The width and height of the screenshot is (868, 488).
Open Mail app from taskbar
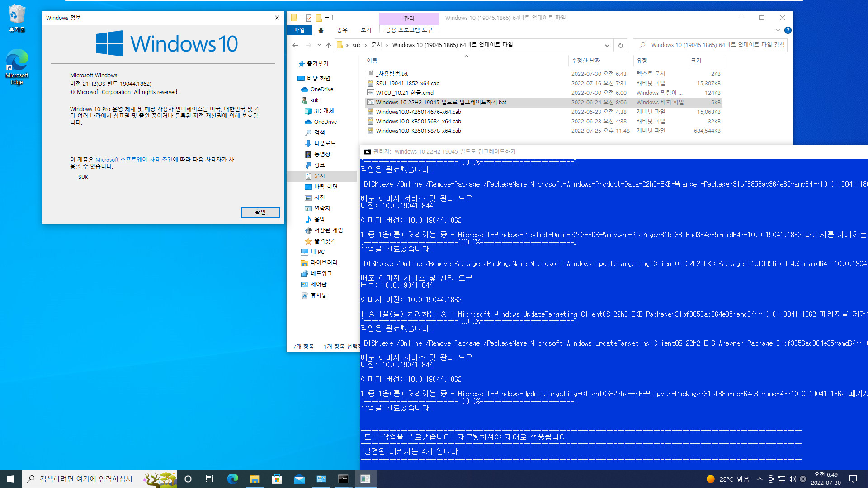click(x=299, y=479)
